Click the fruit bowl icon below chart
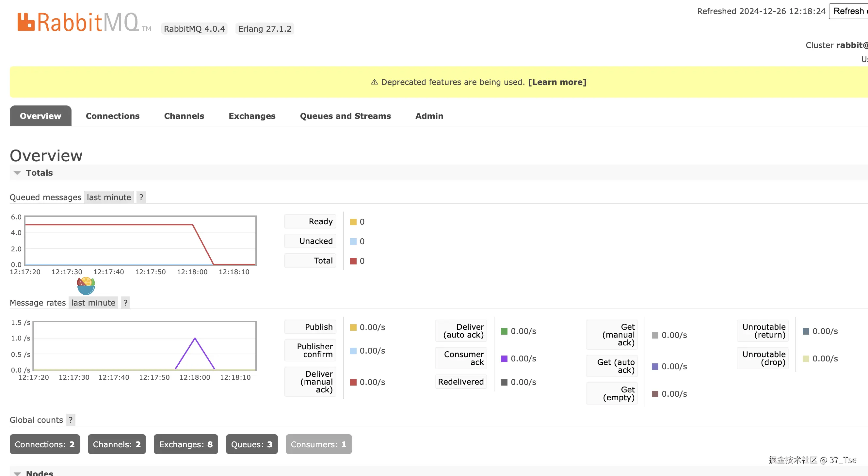The image size is (868, 476). tap(86, 286)
